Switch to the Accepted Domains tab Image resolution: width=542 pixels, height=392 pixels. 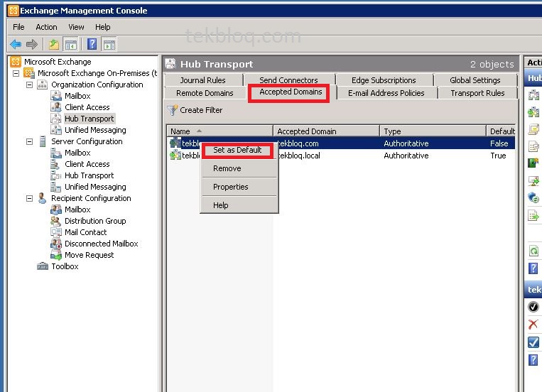[x=291, y=92]
